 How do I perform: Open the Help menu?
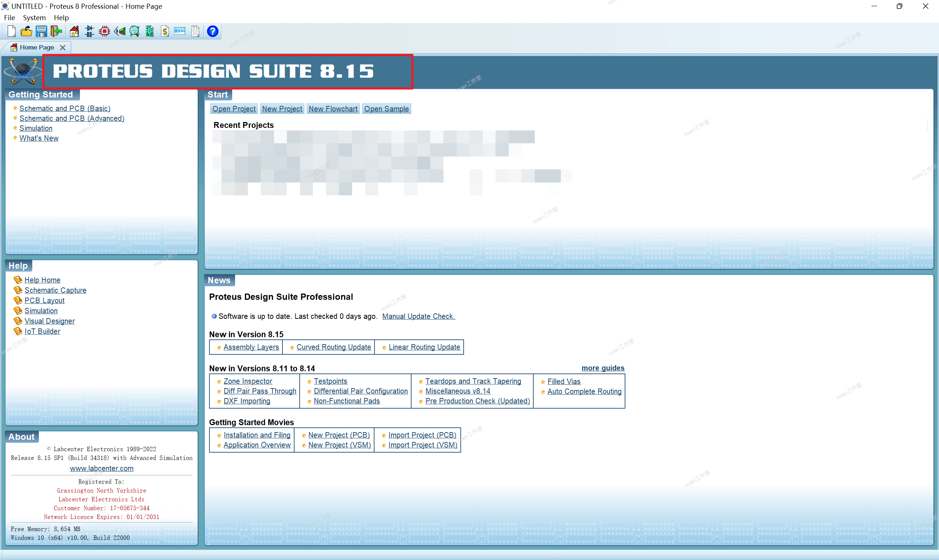tap(61, 18)
